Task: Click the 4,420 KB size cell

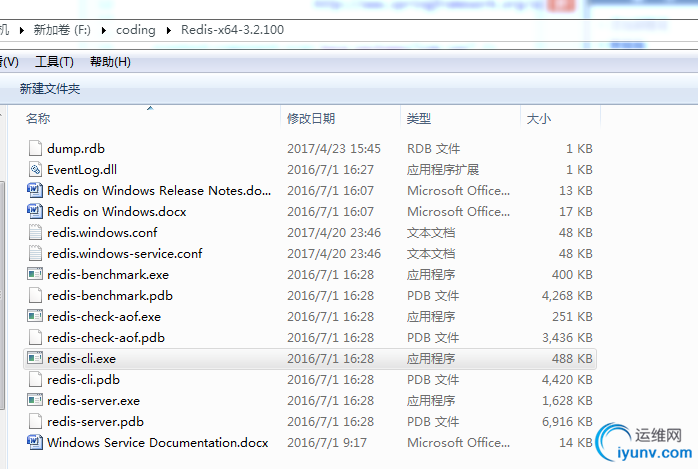Action: coord(567,379)
